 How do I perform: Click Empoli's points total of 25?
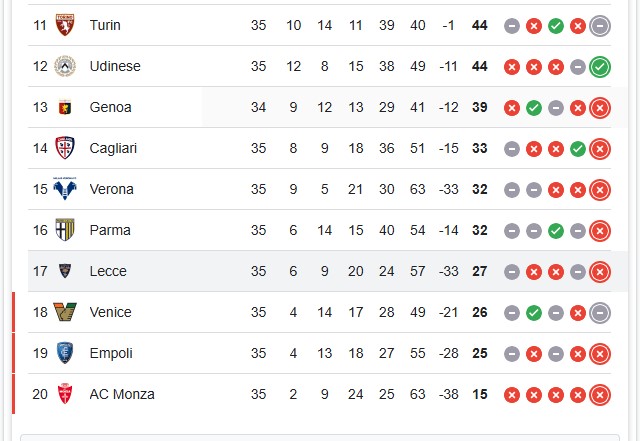pyautogui.click(x=480, y=353)
